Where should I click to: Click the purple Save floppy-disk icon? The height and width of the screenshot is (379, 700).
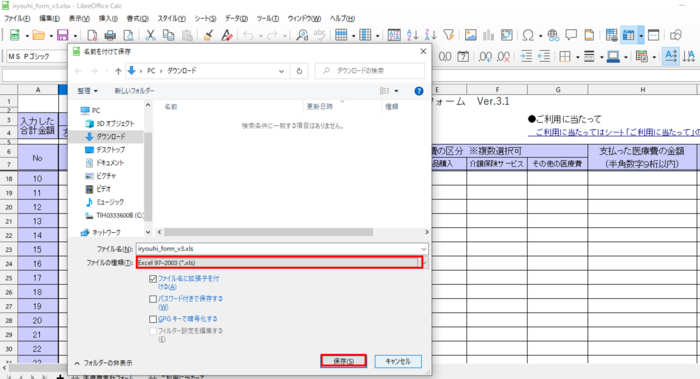62,35
